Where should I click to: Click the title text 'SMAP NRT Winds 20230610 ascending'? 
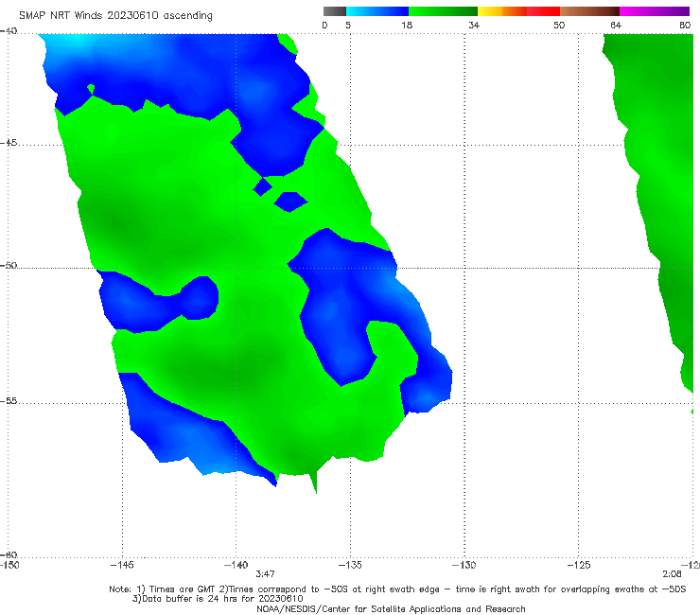[x=115, y=15]
